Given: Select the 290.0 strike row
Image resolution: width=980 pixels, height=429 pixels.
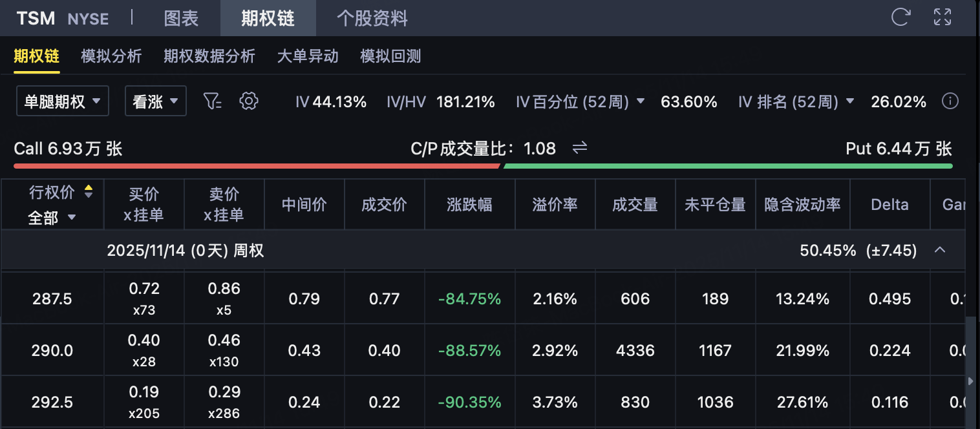Looking at the screenshot, I should click(52, 350).
